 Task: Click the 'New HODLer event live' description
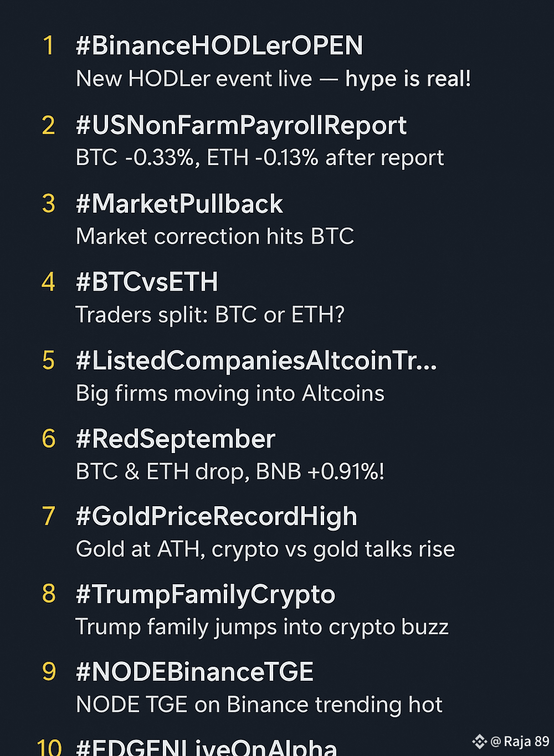coord(194,79)
